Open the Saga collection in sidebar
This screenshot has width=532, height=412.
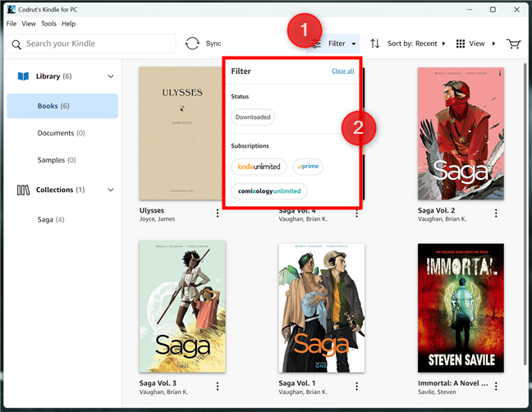coord(51,220)
